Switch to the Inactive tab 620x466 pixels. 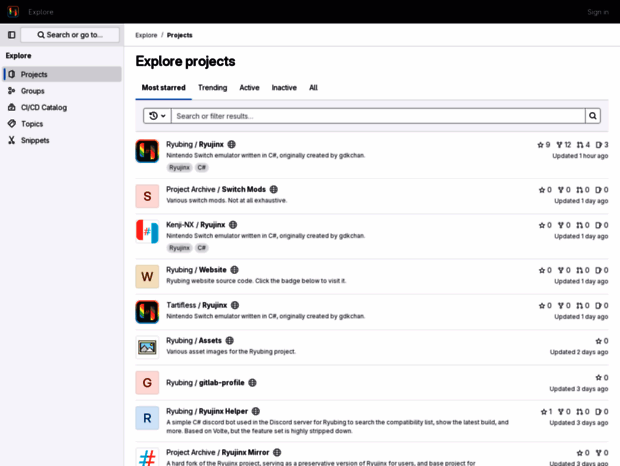point(284,88)
